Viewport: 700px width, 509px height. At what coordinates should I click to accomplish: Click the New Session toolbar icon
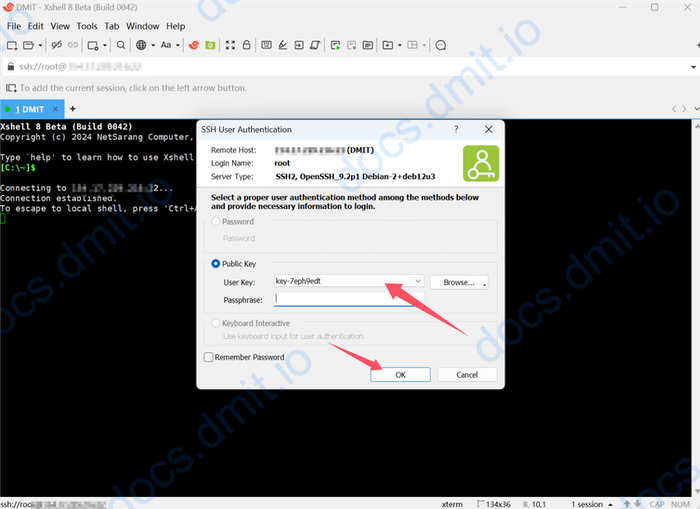tap(12, 45)
